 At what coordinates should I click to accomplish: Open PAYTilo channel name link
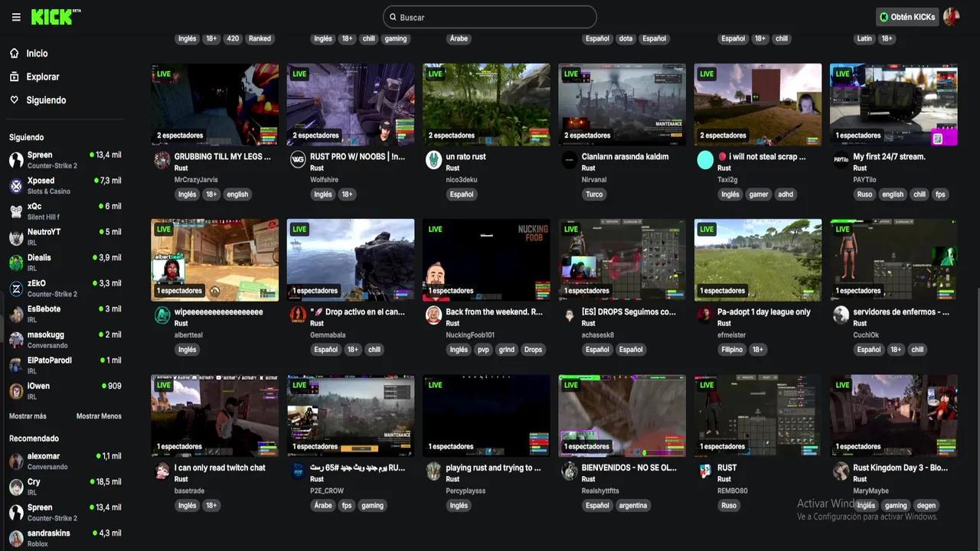[x=865, y=180]
